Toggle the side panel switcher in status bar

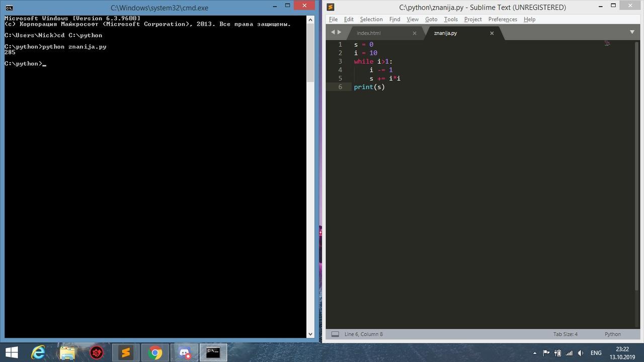click(335, 334)
